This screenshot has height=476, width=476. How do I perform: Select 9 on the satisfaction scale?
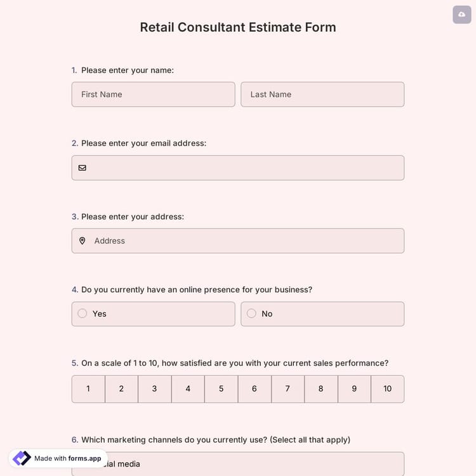point(354,388)
